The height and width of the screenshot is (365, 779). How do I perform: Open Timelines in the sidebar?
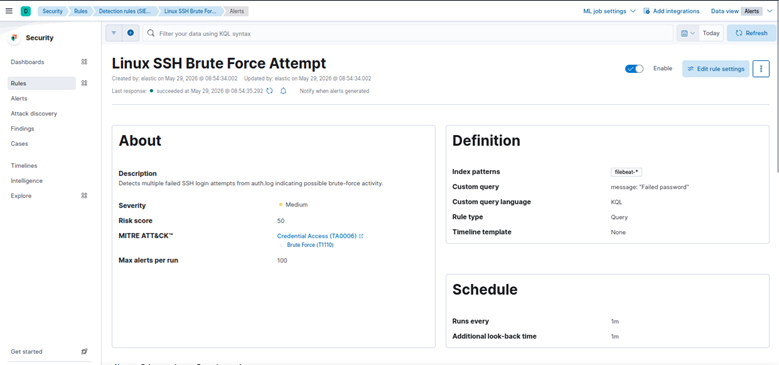point(24,166)
